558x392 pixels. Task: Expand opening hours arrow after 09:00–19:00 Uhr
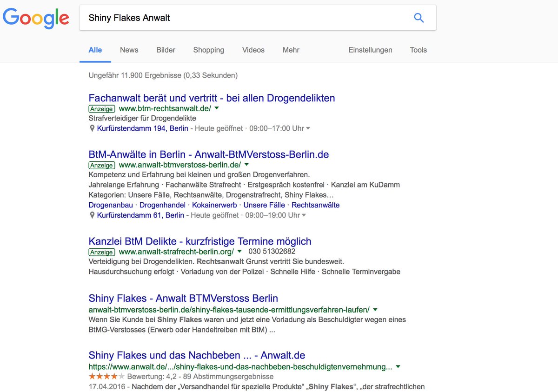(304, 216)
